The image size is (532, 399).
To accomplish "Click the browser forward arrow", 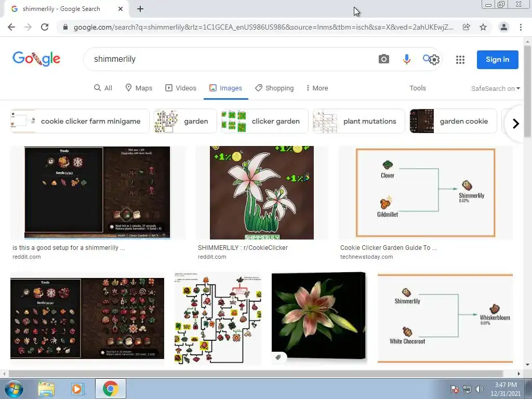I will point(28,27).
